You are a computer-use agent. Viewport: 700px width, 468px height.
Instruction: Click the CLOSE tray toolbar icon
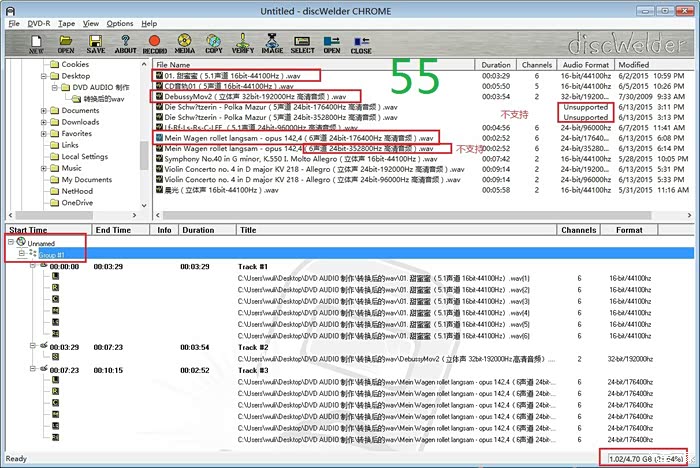pos(361,42)
